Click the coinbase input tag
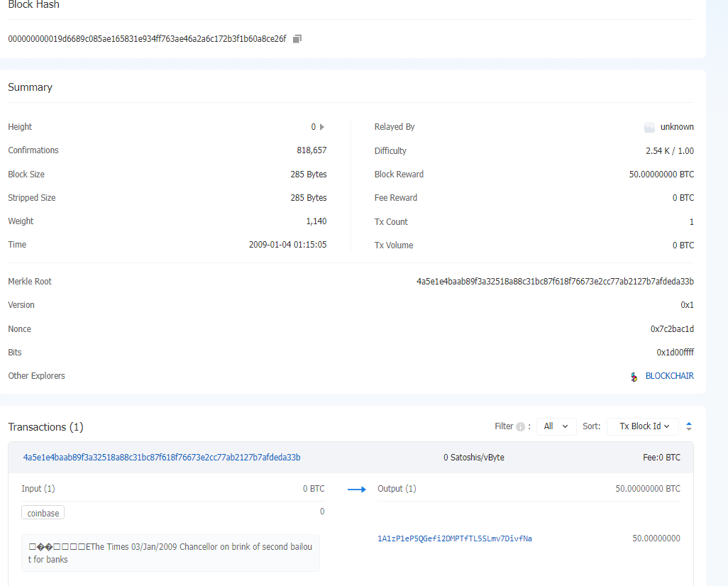The width and height of the screenshot is (728, 586). click(x=43, y=513)
